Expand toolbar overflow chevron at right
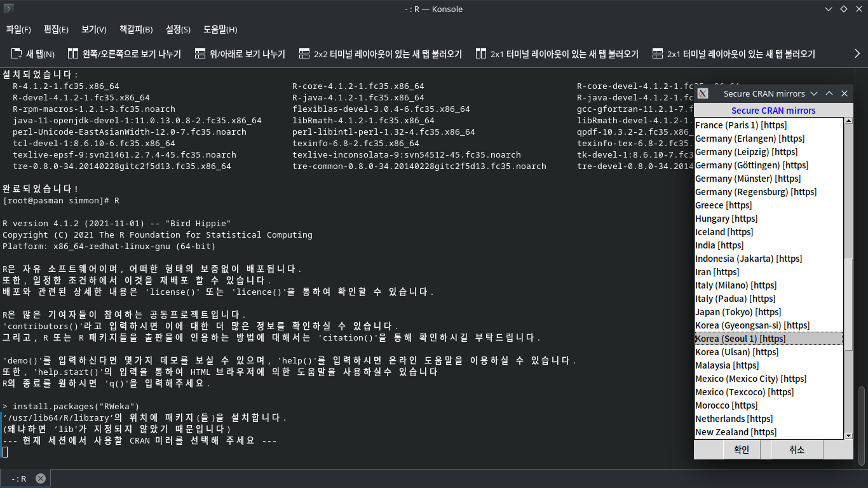The height and width of the screenshot is (488, 868). (x=857, y=54)
